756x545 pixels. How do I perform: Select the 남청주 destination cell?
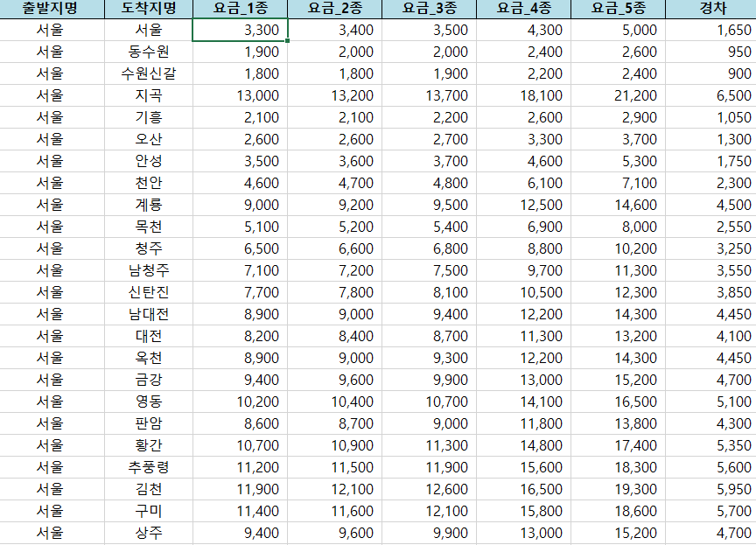coord(149,270)
